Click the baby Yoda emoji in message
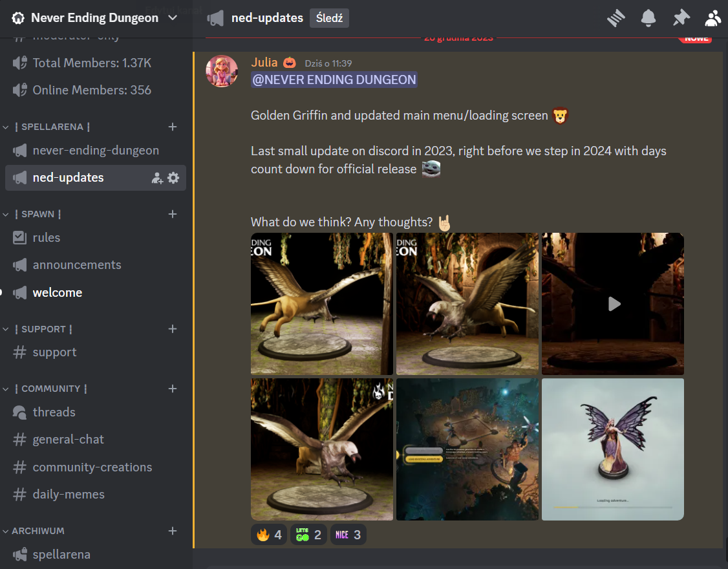The image size is (728, 569). coord(431,169)
